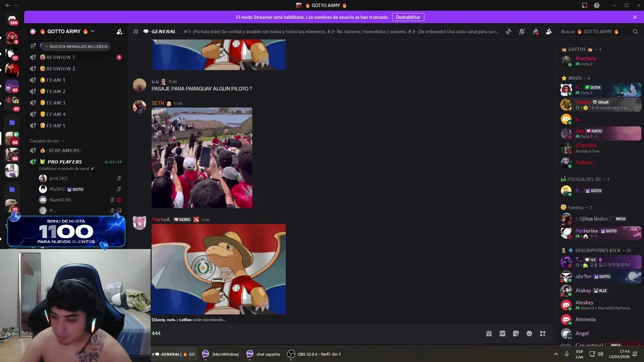This screenshot has width=644, height=362.
Task: Show hidden system tray icons chevron
Action: click(556, 354)
